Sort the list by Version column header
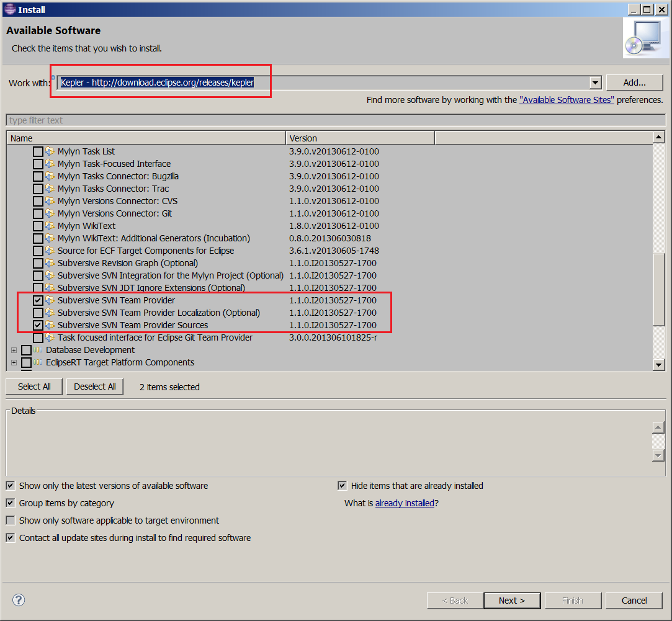 (x=360, y=138)
